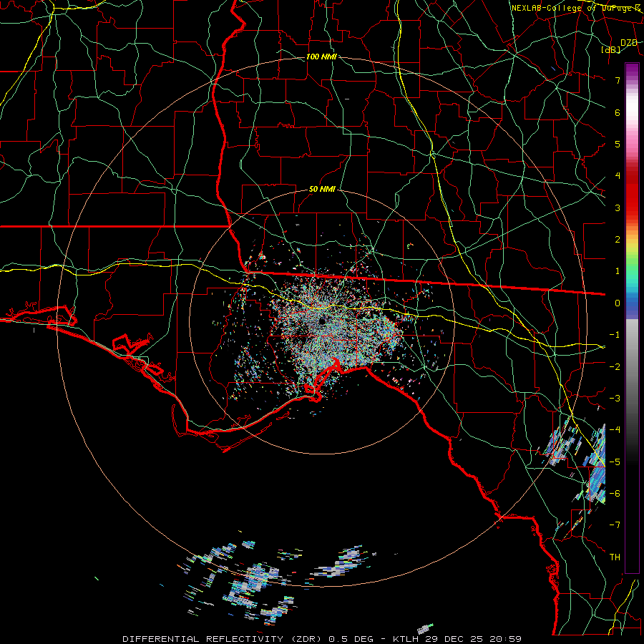Screen dimensions: 644x644
Task: Click the NEXLAB-College of DuPage credit text
Action: click(x=576, y=8)
